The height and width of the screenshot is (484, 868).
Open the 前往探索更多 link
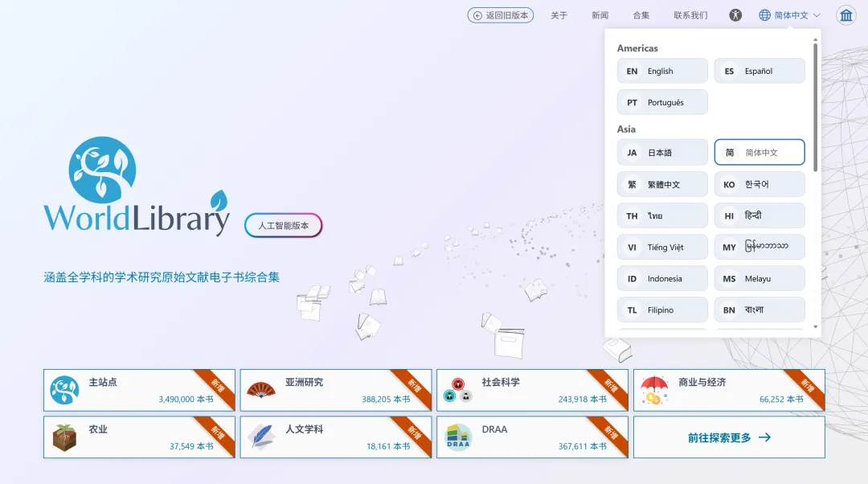728,437
